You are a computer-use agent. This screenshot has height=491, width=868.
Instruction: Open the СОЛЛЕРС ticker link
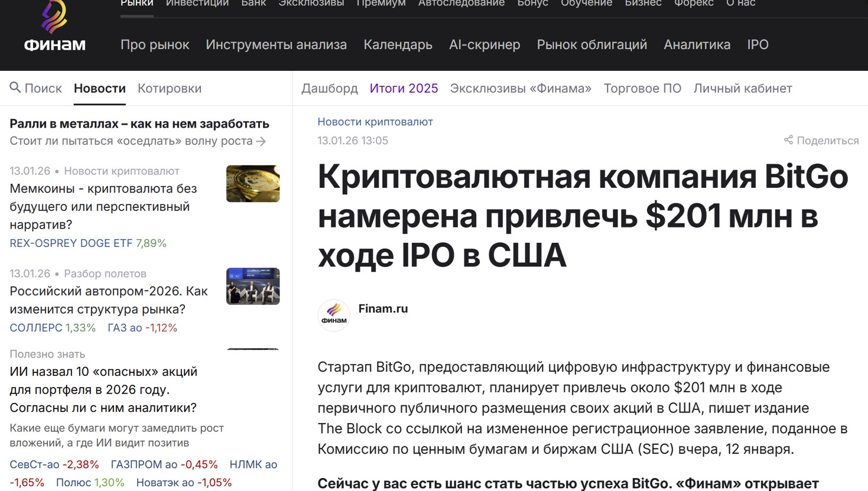click(36, 328)
